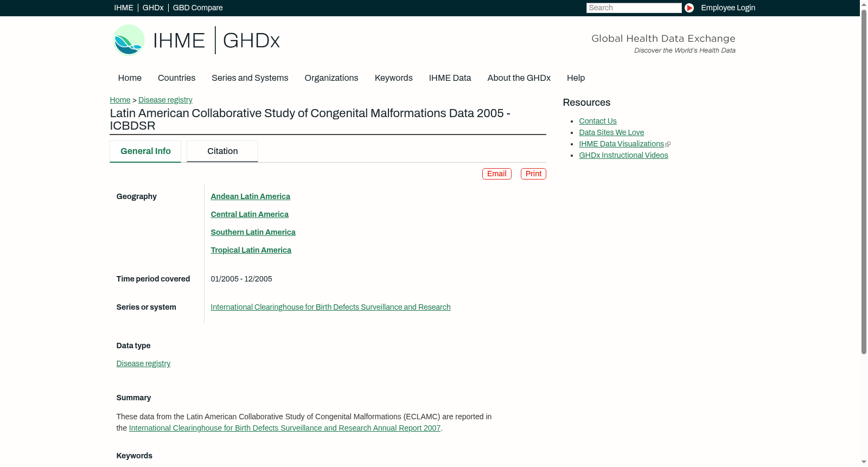868x467 pixels.
Task: Open IHME Data Visualizations link
Action: tap(622, 144)
